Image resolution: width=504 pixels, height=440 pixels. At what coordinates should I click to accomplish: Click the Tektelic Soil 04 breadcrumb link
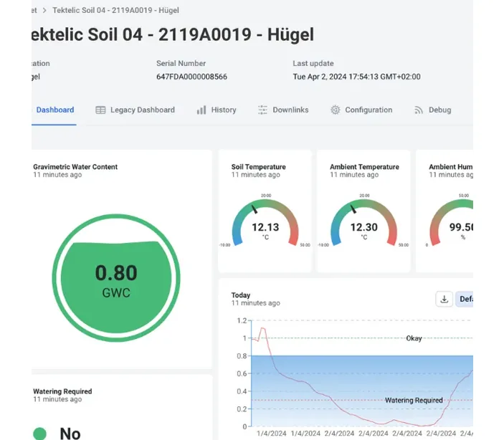(115, 10)
